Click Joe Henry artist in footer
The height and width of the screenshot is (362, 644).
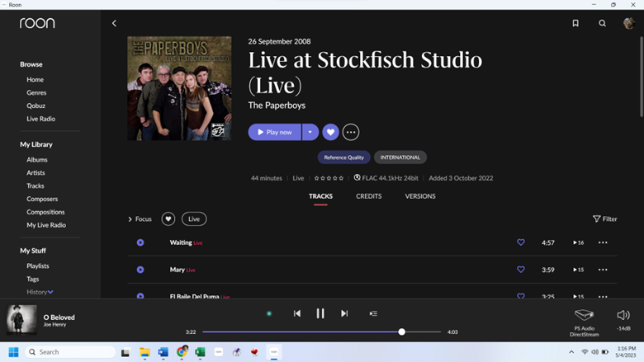click(x=54, y=325)
